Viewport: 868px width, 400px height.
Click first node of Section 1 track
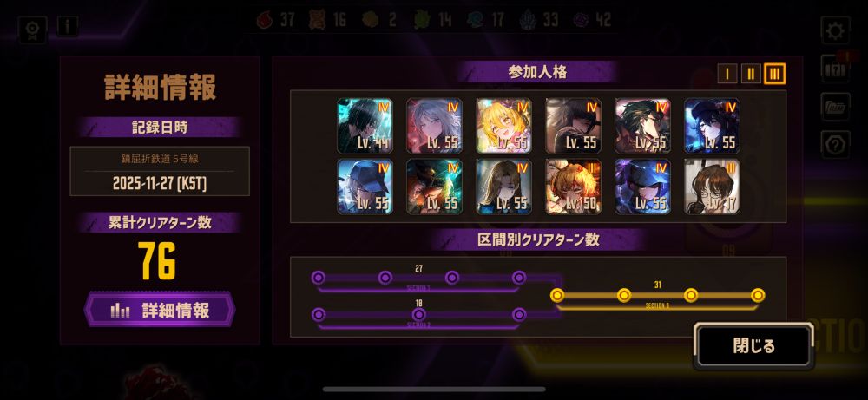[x=319, y=278]
